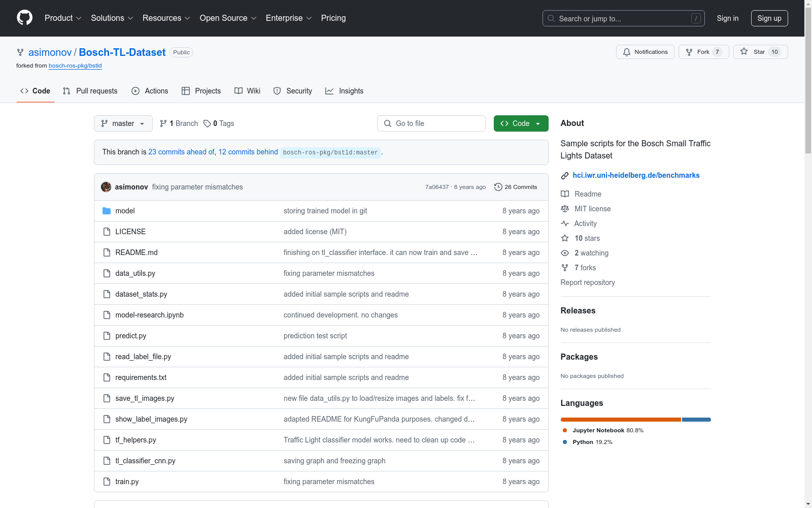The width and height of the screenshot is (812, 508).
Task: Open the bosch-ros-pkg/bstld forked-from link
Action: 75,66
